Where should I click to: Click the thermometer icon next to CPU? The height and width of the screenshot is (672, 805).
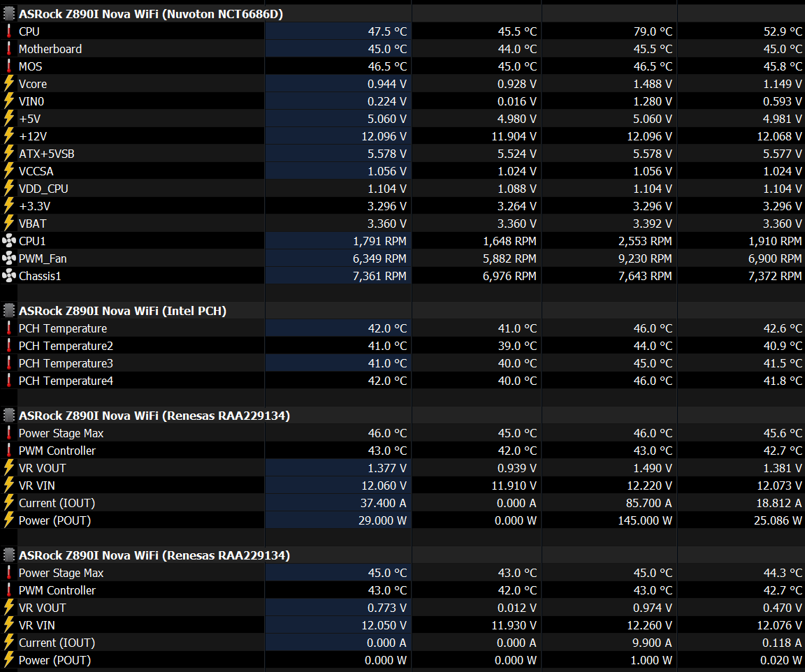click(x=8, y=31)
